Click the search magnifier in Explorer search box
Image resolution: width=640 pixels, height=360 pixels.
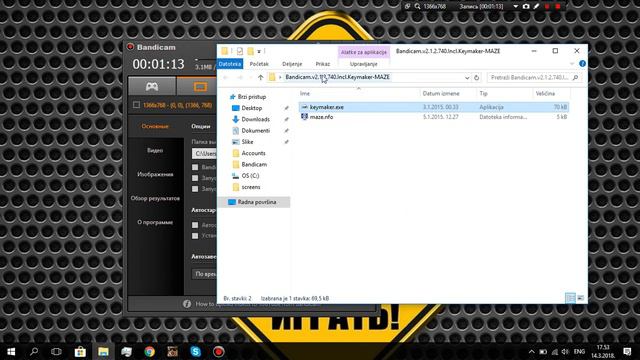(x=575, y=77)
